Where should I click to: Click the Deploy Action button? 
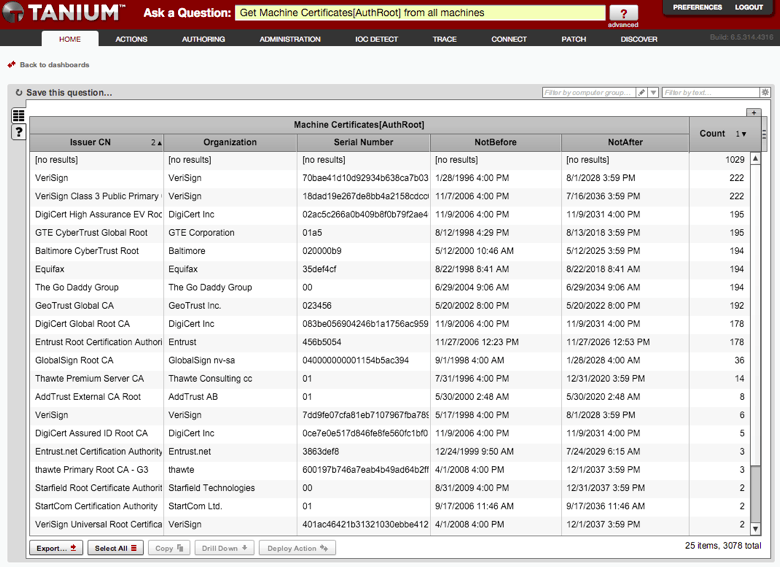click(x=297, y=548)
